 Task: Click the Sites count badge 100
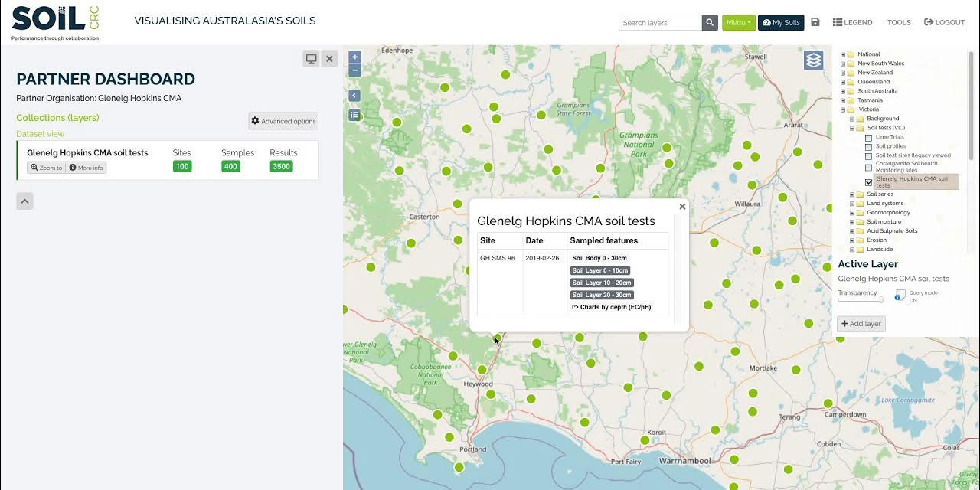(x=182, y=166)
